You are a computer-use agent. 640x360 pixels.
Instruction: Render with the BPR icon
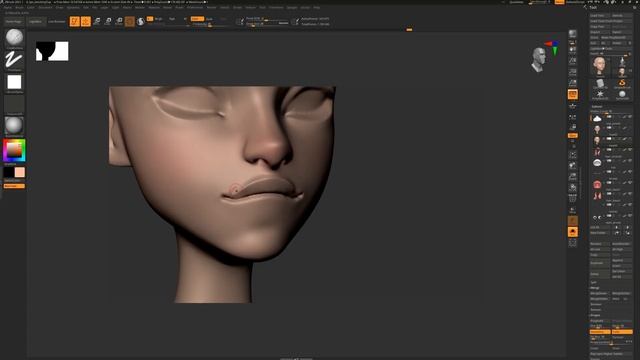(x=573, y=34)
